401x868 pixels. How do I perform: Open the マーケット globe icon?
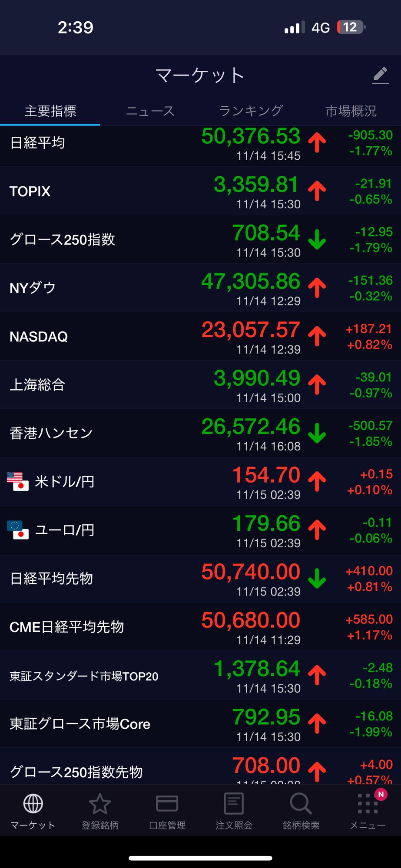point(33,804)
